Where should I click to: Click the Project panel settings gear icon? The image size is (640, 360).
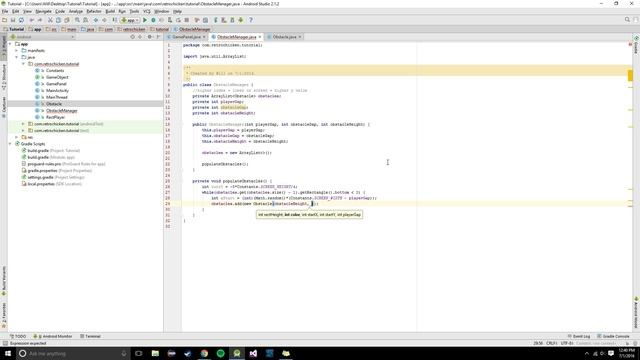click(149, 37)
